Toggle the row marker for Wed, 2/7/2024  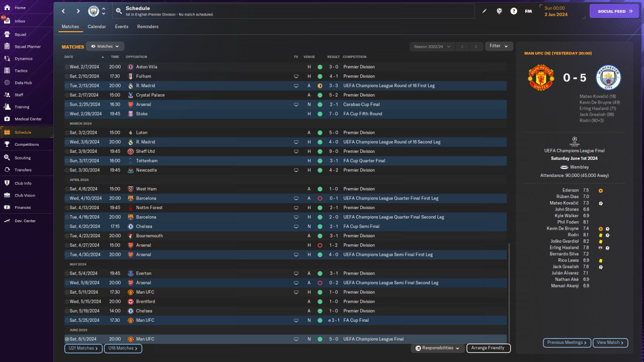pyautogui.click(x=67, y=67)
